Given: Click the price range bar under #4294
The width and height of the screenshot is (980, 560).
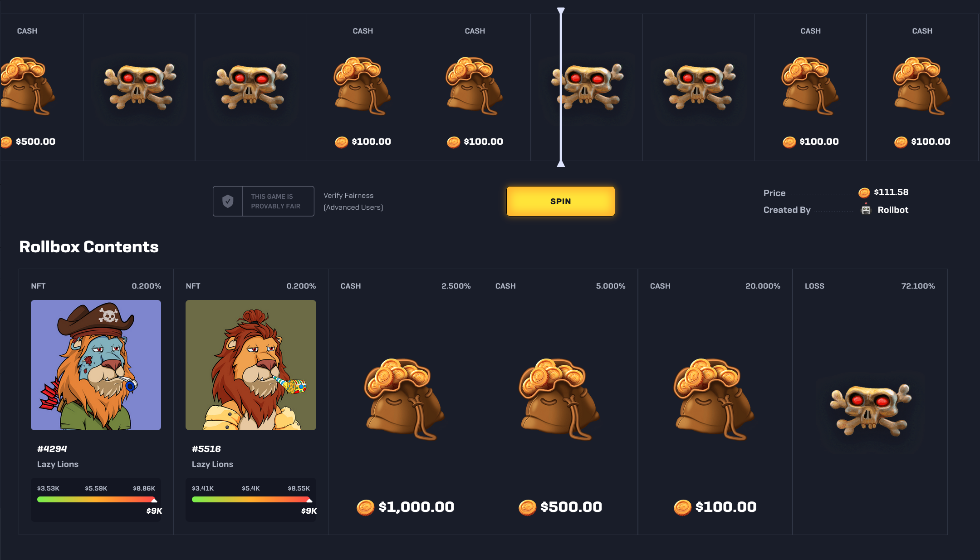Looking at the screenshot, I should point(97,499).
